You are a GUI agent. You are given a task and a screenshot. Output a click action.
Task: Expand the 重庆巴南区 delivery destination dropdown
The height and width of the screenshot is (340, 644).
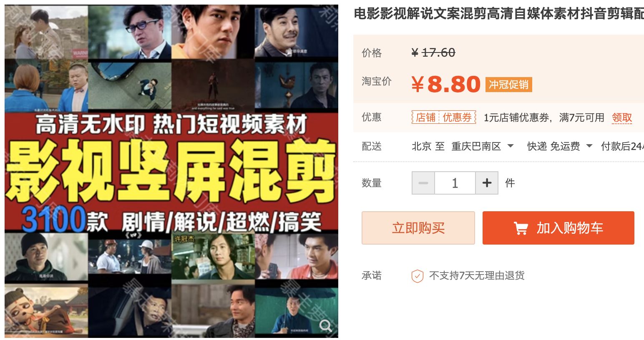coord(511,146)
